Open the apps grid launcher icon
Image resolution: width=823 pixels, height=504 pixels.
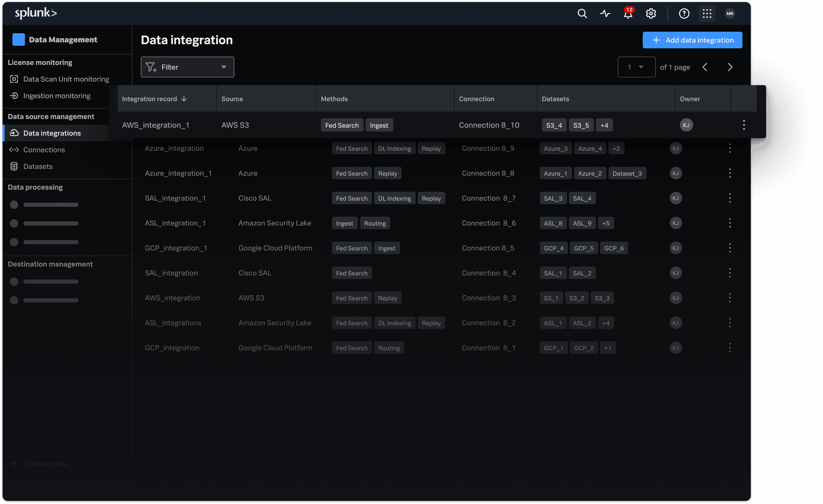(x=707, y=14)
